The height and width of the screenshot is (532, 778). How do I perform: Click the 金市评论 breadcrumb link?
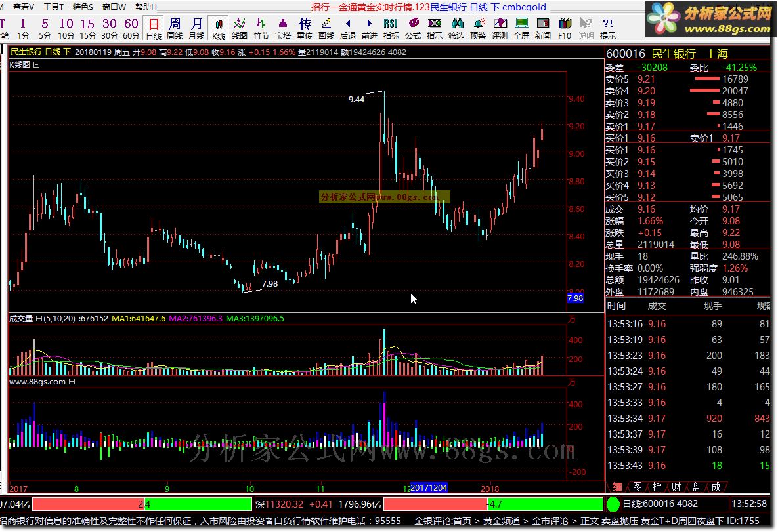coord(550,521)
